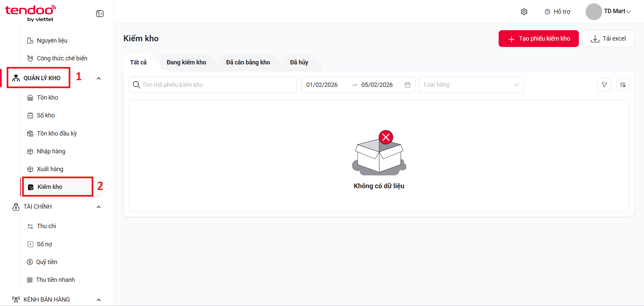Screen dimensions: 644x306
Task: Collapse KÊNH BÁN HÀNG section chevron
Action: 99,300
